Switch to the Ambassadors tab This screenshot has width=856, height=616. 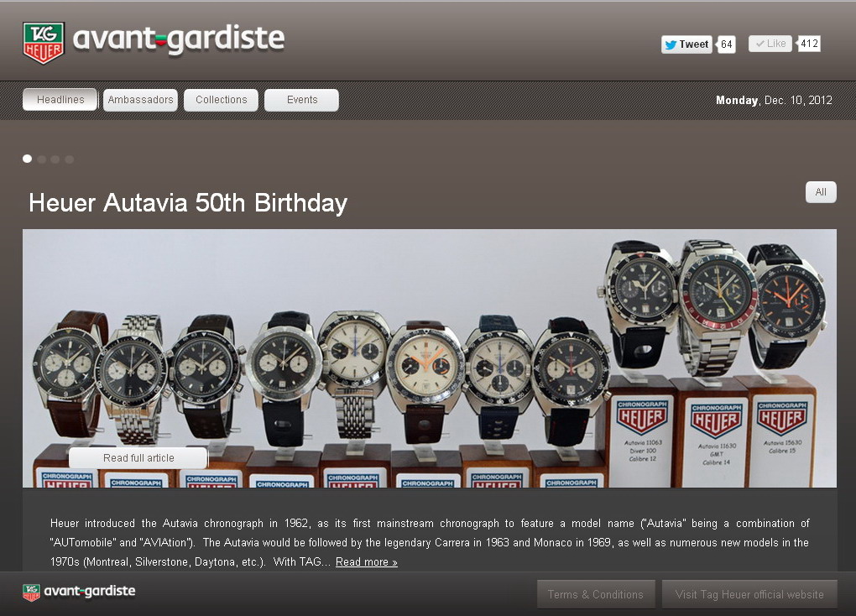click(x=140, y=100)
